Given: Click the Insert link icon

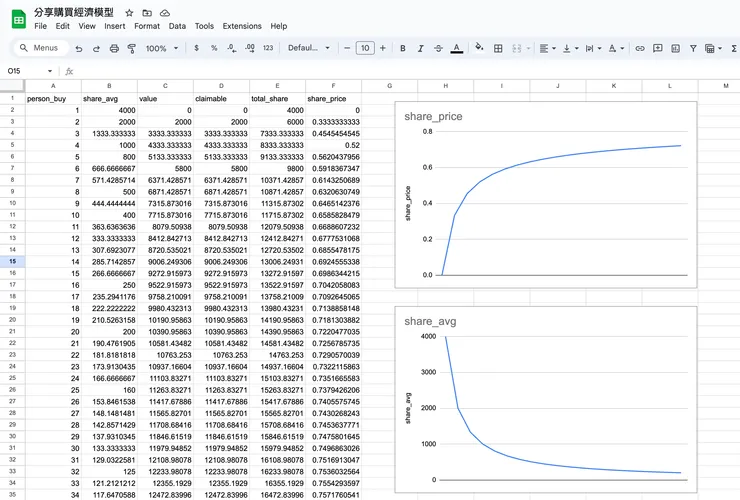Looking at the screenshot, I should [x=640, y=48].
